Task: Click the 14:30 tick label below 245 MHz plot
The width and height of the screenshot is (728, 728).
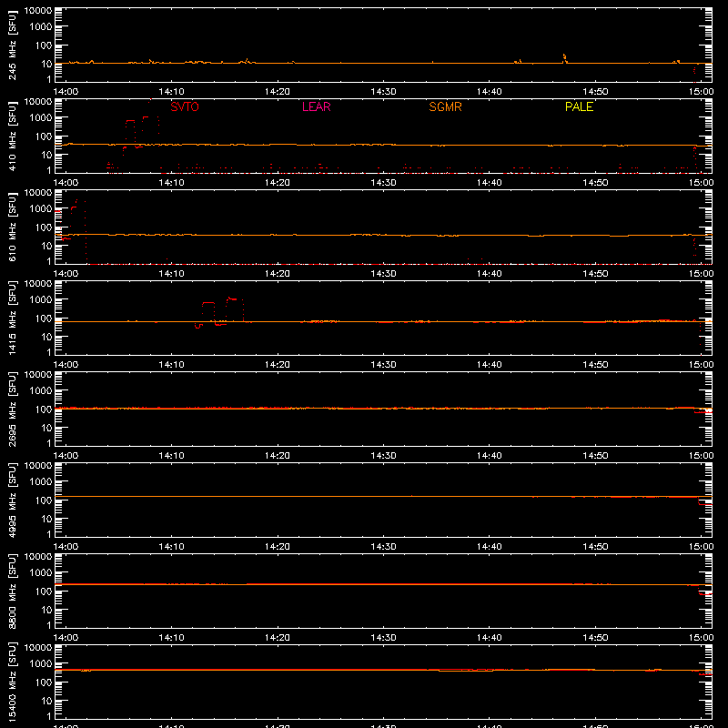Action: [383, 92]
